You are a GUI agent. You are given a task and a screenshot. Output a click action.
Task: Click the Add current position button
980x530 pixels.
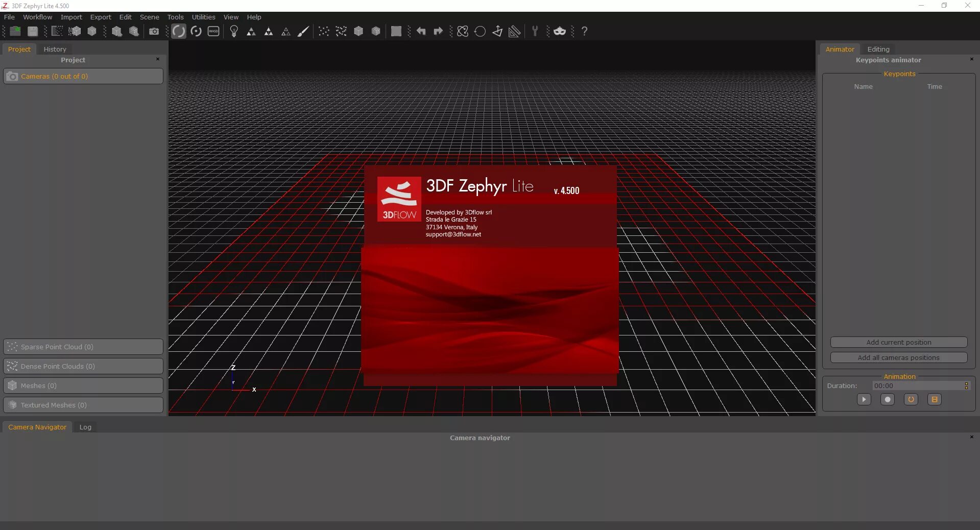(x=899, y=342)
